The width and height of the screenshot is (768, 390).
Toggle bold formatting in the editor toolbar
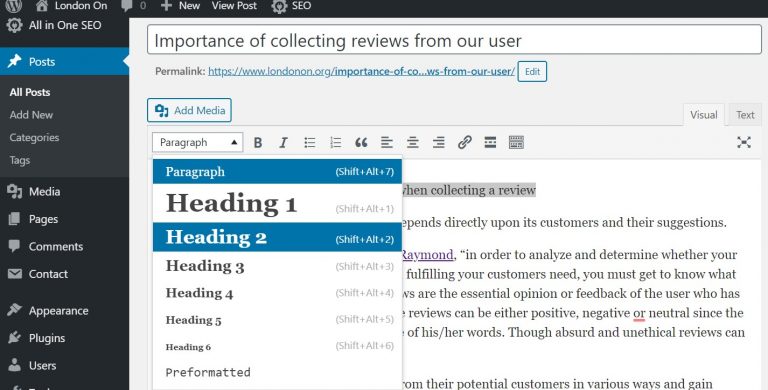258,143
